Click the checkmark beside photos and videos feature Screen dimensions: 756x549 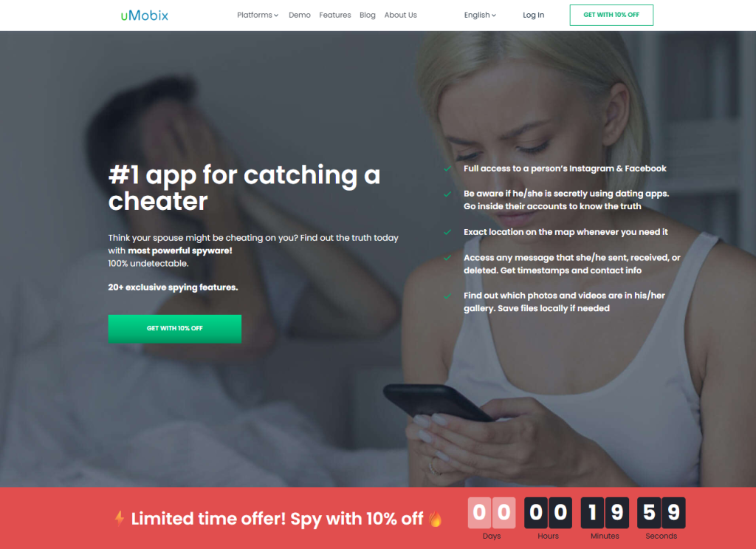click(447, 296)
